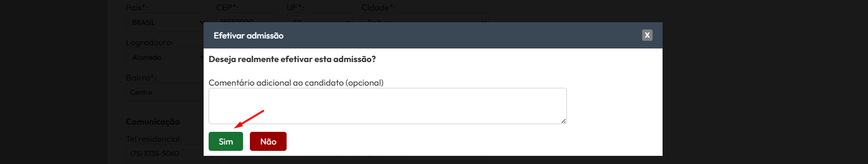Screen dimensions: 868x164
Task: Click the Comunicação section heading
Action: (x=153, y=121)
